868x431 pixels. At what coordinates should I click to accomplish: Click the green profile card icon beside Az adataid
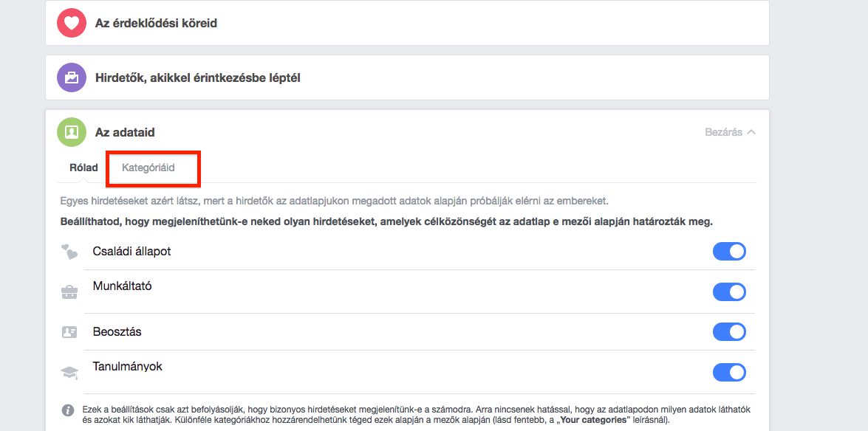coord(70,131)
